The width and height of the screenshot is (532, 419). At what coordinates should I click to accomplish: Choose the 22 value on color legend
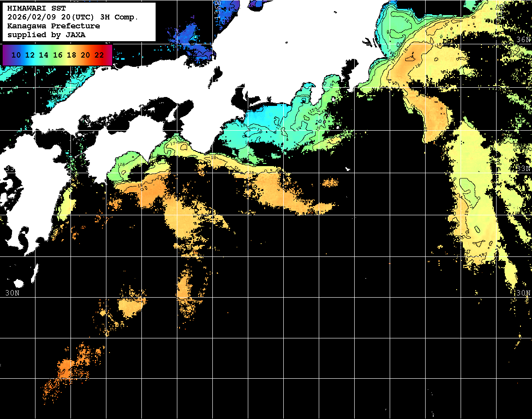tap(99, 55)
